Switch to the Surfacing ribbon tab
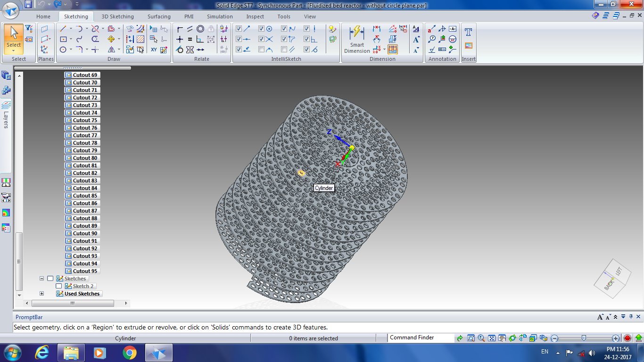Screen dimensions: 644x362 point(159,16)
